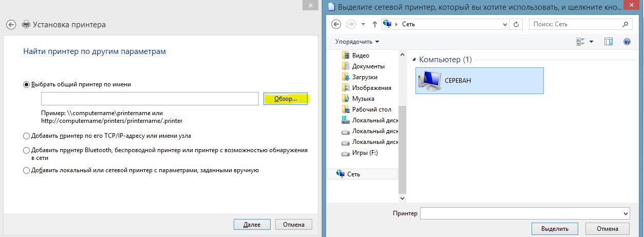Click network icon in address bar

coord(388,24)
